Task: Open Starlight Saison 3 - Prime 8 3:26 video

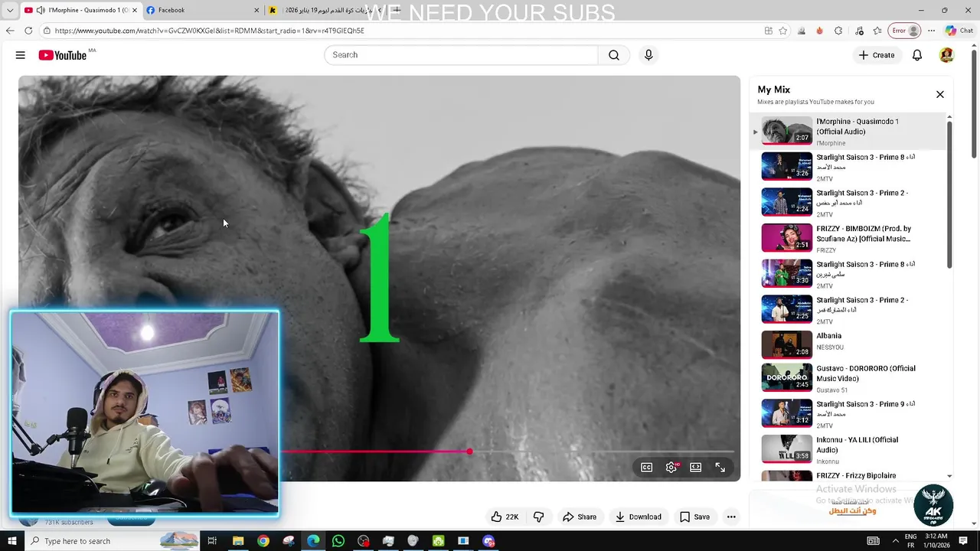Action: coord(848,167)
